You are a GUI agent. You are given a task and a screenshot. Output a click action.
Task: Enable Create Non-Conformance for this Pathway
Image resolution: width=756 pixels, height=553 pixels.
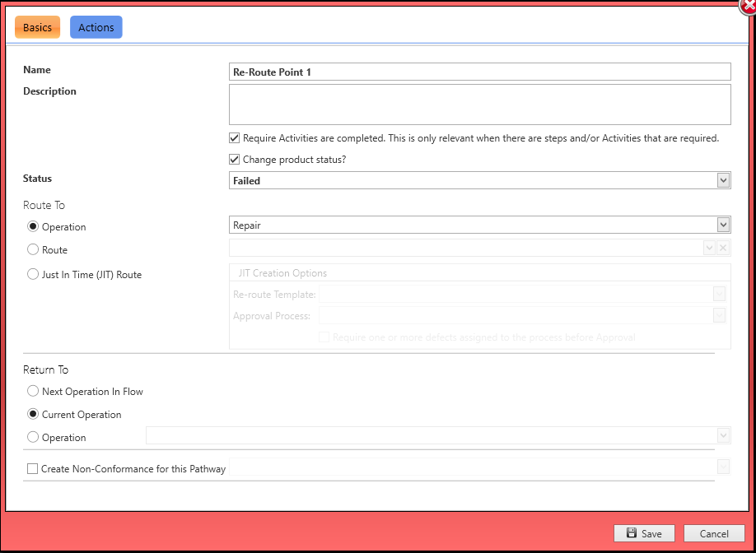(33, 468)
